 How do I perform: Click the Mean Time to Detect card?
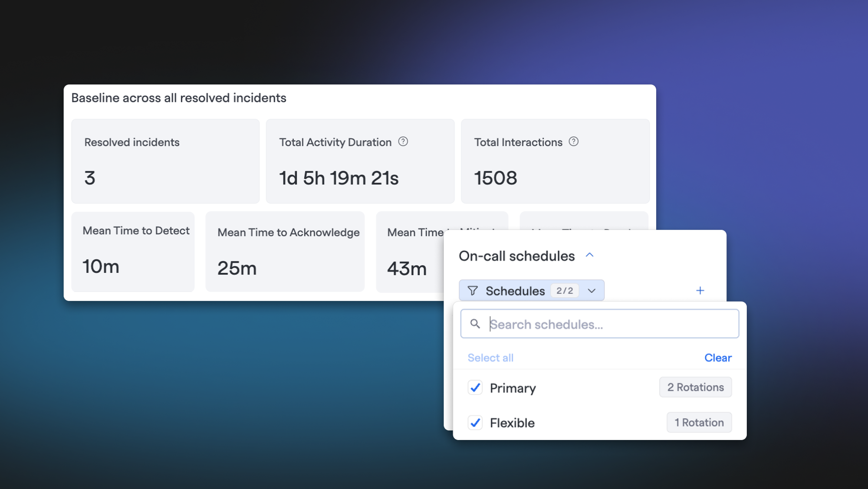(133, 252)
